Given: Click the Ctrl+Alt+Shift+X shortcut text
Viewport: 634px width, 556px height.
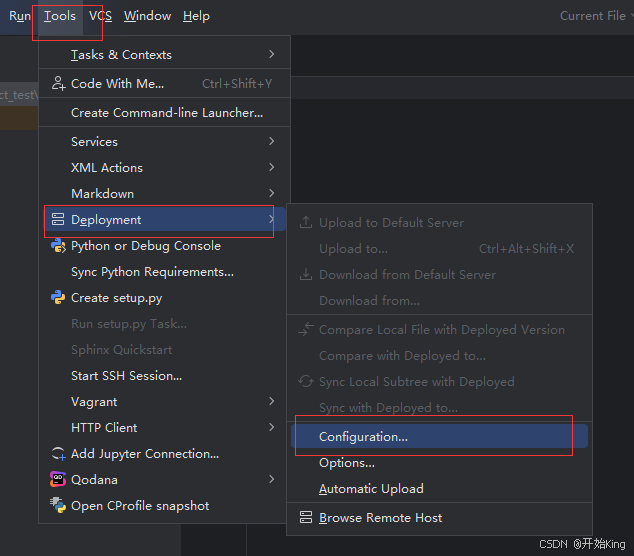Looking at the screenshot, I should (526, 248).
